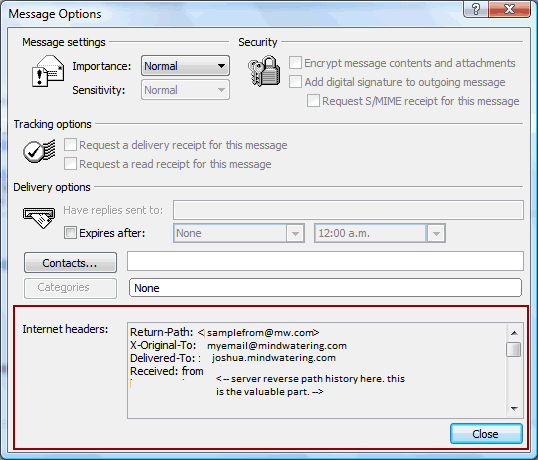
Task: Click the tracking checkmark icon
Action: coord(39,151)
